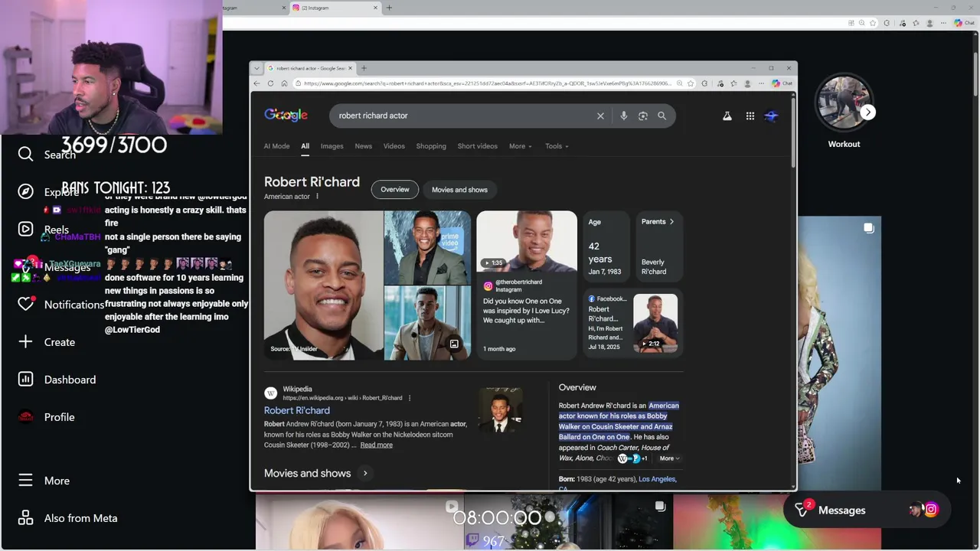Expand the Parents card chevron
The height and width of the screenshot is (551, 980).
[671, 222]
